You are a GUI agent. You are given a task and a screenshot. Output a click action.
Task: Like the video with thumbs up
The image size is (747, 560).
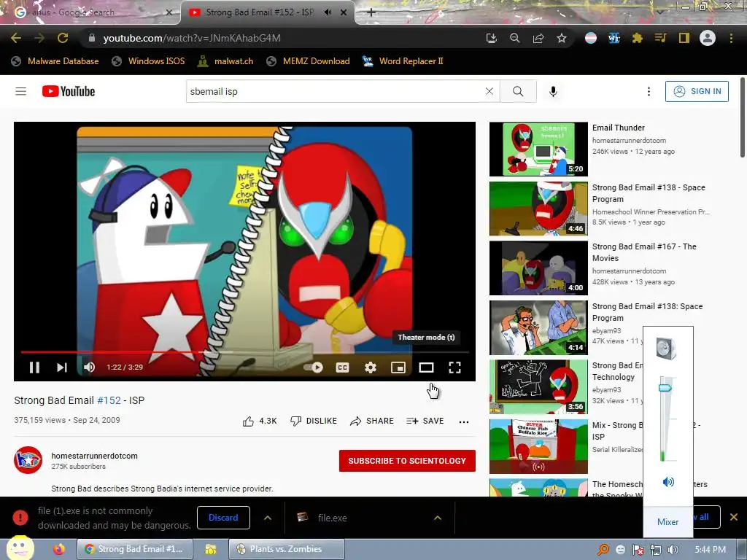tap(260, 421)
